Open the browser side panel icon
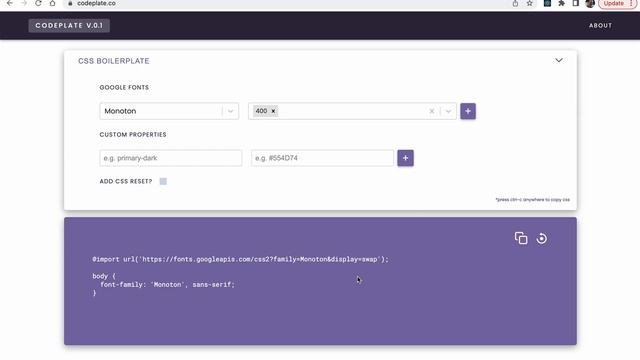Viewport: 640px width, 360px height. [x=576, y=3]
